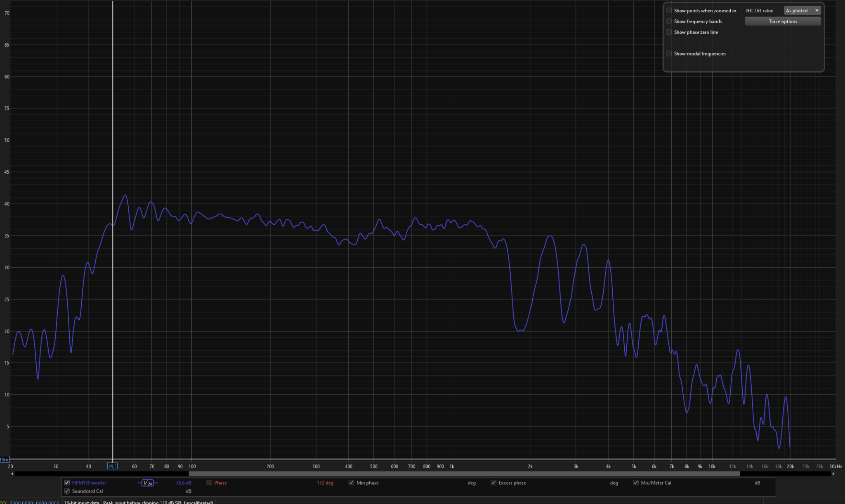Click the horizontal frequency scrollbar thumb

tap(464, 474)
